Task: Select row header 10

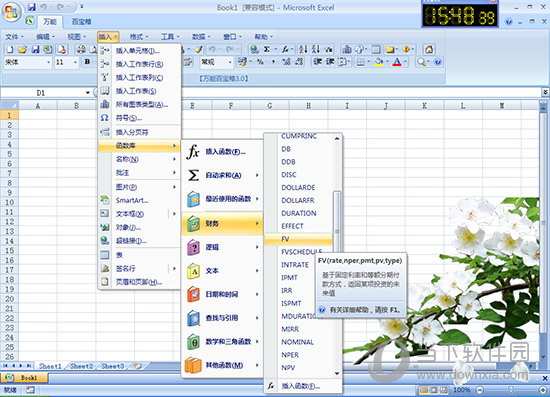Action: tap(9, 202)
